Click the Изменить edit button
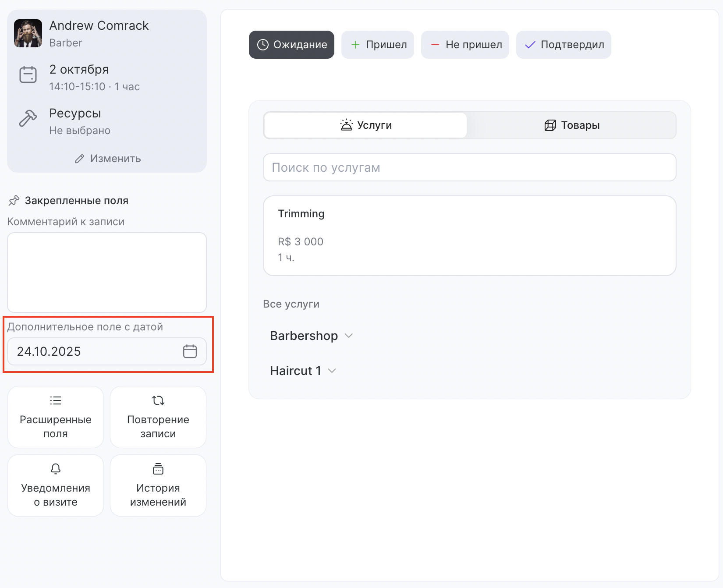Image resolution: width=723 pixels, height=588 pixels. [107, 159]
